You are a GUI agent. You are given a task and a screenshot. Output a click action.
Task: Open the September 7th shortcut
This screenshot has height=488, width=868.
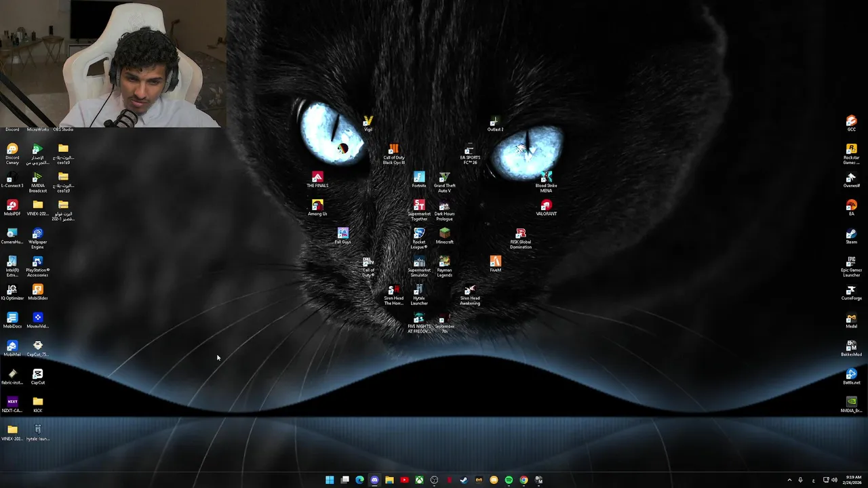click(445, 323)
